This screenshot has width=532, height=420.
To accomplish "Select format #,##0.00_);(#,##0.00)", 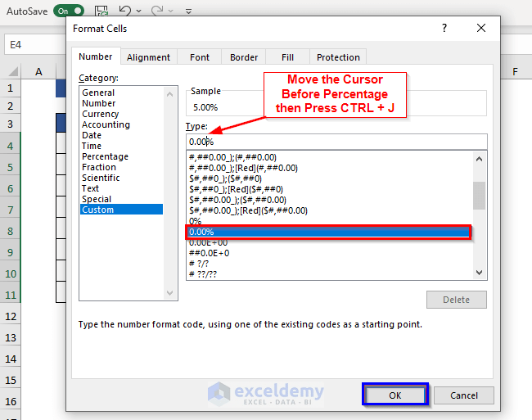I will (330, 157).
